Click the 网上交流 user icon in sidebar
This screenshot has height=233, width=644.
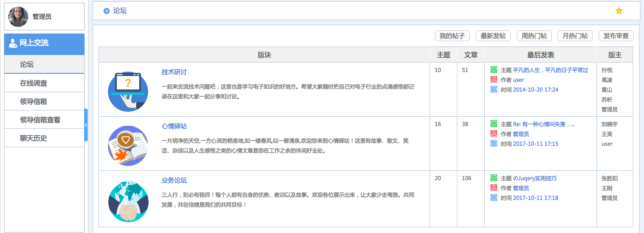pyautogui.click(x=13, y=43)
